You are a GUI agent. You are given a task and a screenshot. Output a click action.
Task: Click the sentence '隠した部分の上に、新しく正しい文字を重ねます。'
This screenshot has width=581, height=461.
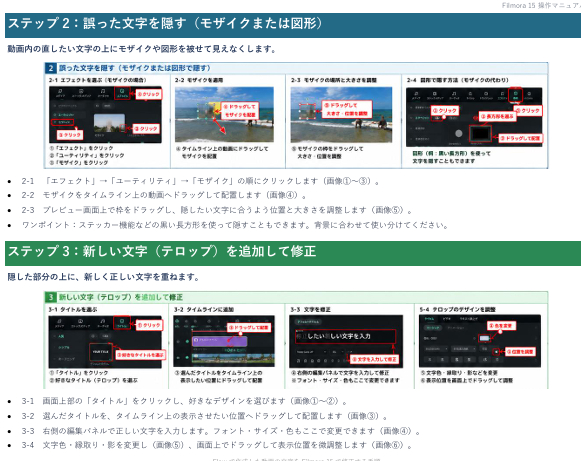click(x=103, y=276)
